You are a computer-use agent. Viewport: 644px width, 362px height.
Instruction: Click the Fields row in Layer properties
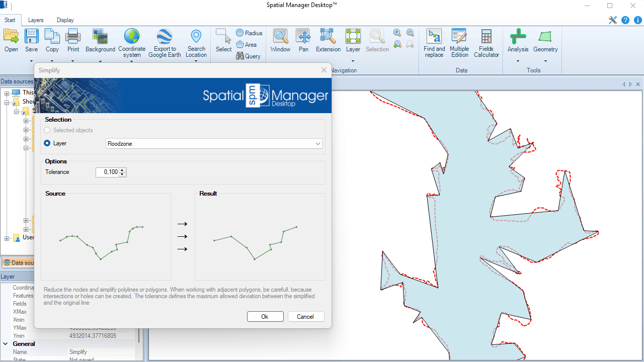pos(20,304)
